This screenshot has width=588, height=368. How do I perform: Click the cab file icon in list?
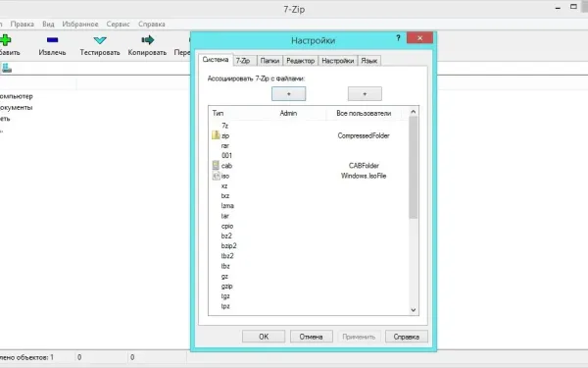tap(216, 165)
